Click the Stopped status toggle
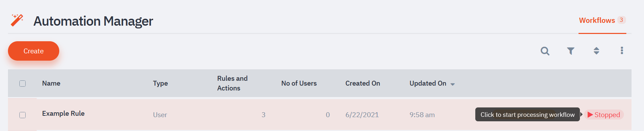 click(604, 115)
